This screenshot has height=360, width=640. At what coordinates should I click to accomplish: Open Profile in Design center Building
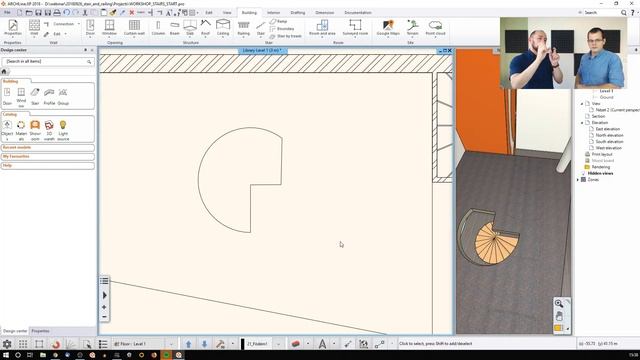pos(49,96)
